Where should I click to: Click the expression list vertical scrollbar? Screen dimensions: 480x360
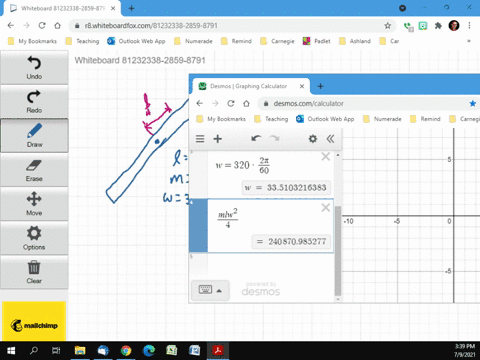pos(338,251)
